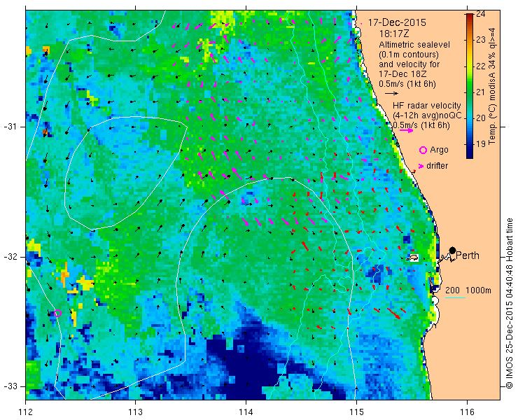Click the '21' color bar tick label
518x420 pixels.
481,92
